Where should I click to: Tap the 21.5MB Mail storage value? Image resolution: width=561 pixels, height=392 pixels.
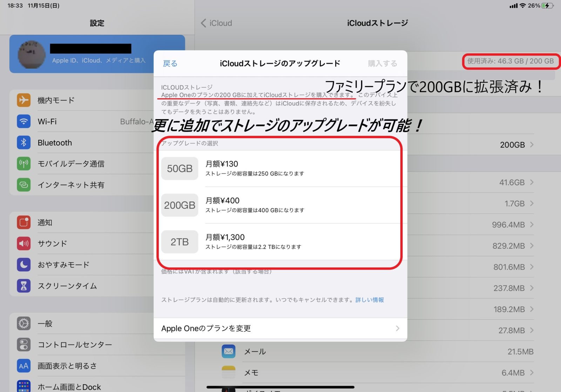[x=520, y=351]
